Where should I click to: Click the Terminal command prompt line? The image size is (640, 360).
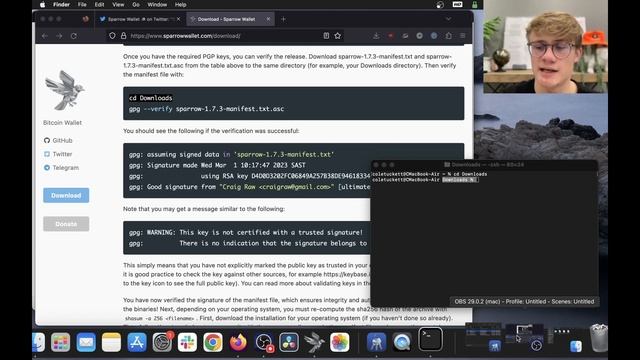[425, 180]
